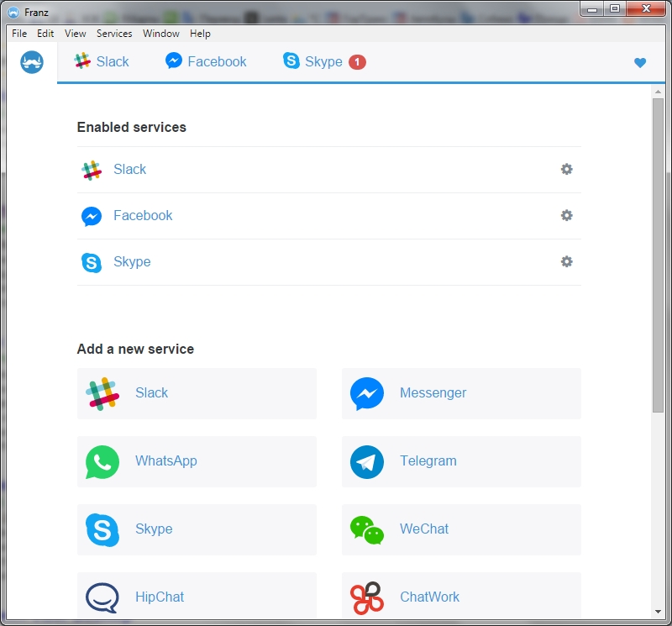Add a new WhatsApp service
Image resolution: width=672 pixels, height=626 pixels.
[x=197, y=462]
